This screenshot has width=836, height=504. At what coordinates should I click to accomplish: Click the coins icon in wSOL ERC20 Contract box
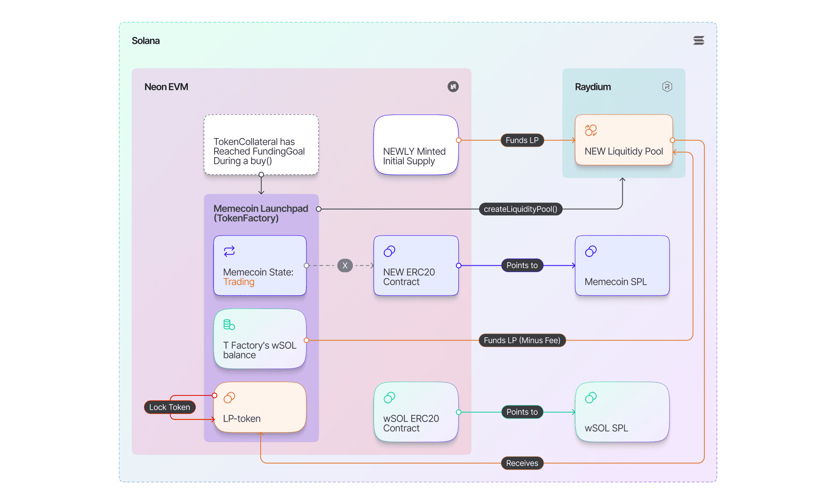coord(389,397)
